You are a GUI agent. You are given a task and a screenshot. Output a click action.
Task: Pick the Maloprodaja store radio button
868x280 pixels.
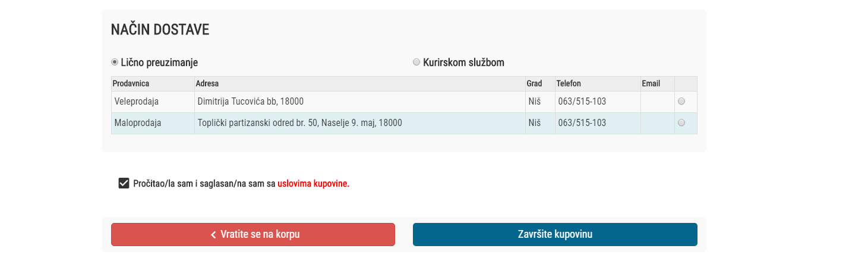pyautogui.click(x=681, y=123)
